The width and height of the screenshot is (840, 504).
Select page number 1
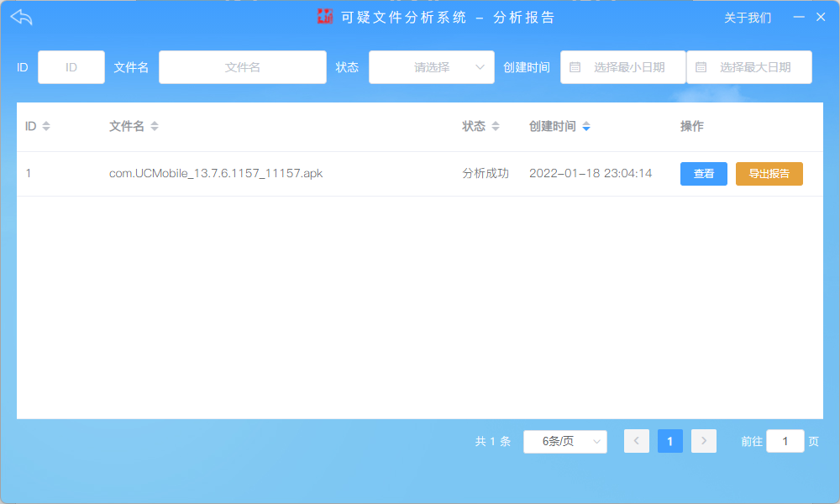coord(670,441)
